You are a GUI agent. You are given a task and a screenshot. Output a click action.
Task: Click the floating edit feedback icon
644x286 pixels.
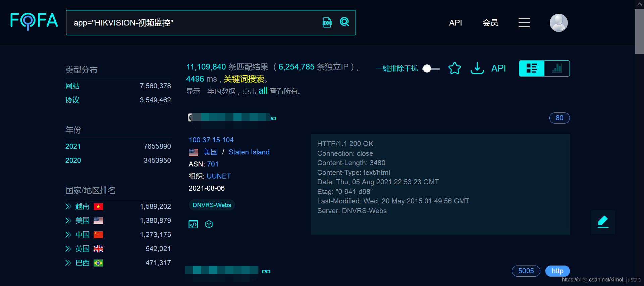(x=603, y=222)
